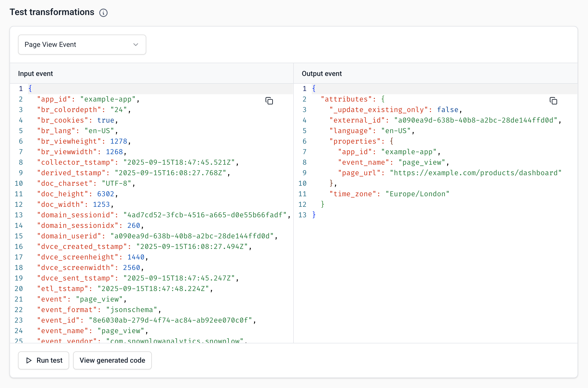Screen dimensions: 588x388
Task: Click the info icon beside Test transformations
Action: pos(103,13)
